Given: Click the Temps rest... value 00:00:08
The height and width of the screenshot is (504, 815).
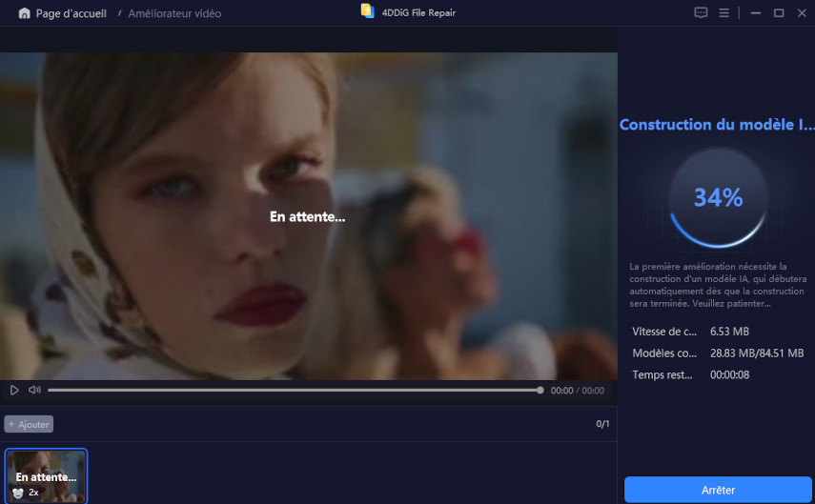Looking at the screenshot, I should [730, 375].
